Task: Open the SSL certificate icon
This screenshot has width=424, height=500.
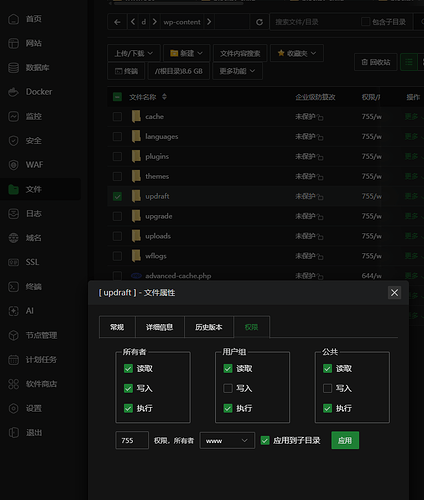Action: pyautogui.click(x=13, y=262)
